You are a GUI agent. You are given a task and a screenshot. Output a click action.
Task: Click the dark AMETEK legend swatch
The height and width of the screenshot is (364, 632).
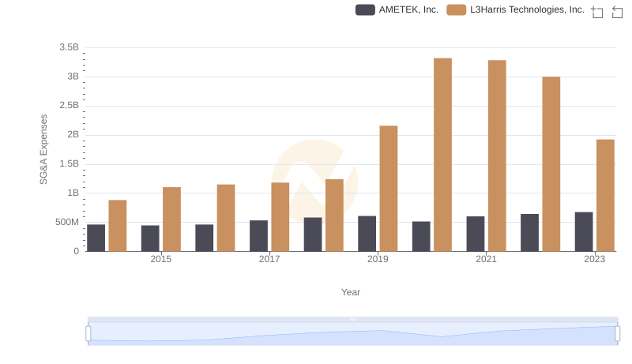365,9
